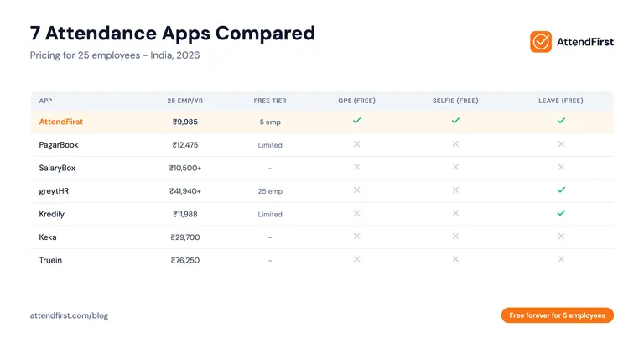This screenshot has height=338, width=644.
Task: Click the APP column header
Action: [x=45, y=101]
